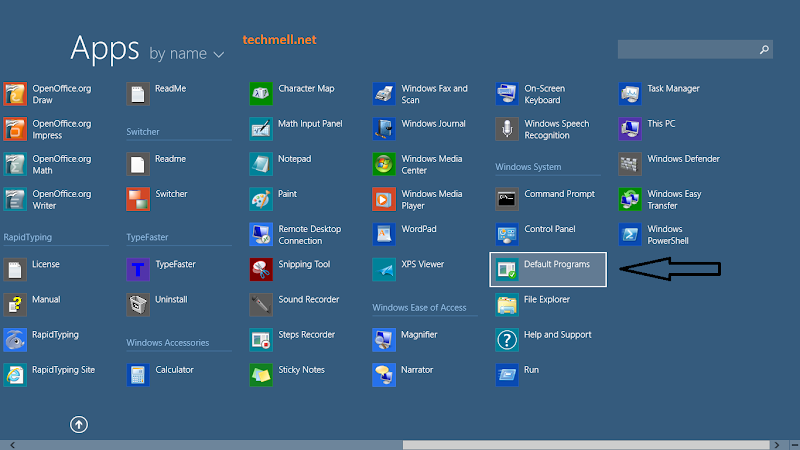
Task: Open OpenOffice.org Draw app icon
Action: click(x=15, y=94)
